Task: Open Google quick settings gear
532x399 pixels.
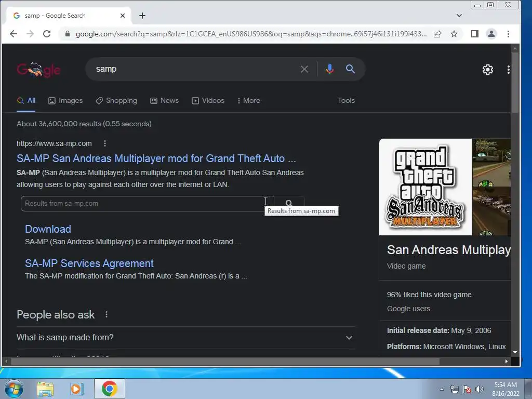Action: click(488, 70)
